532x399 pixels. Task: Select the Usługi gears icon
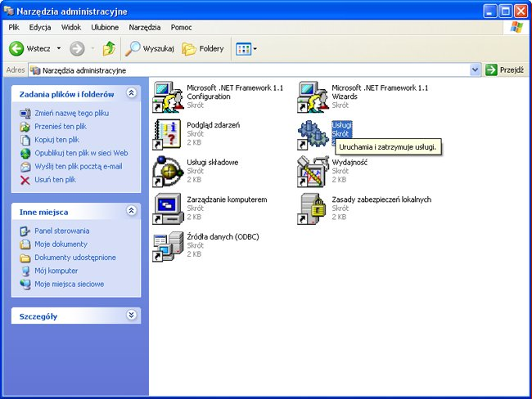coord(313,134)
